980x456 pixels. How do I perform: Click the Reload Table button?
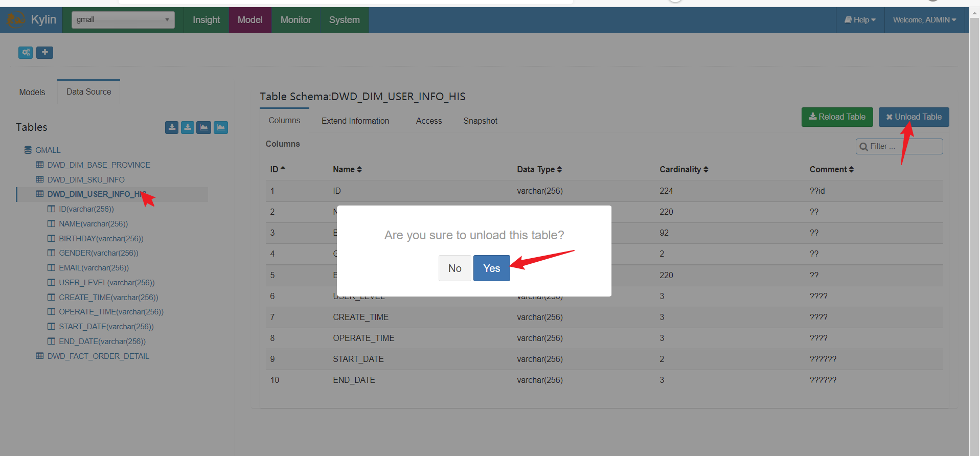click(837, 117)
